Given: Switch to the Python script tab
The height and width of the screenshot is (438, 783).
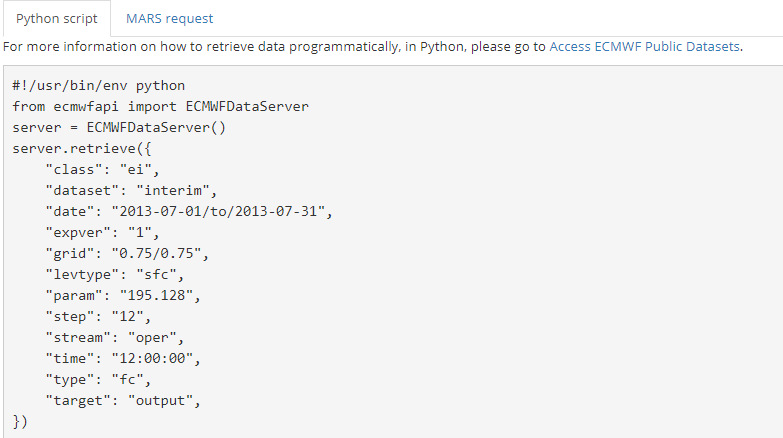Looking at the screenshot, I should (x=56, y=19).
